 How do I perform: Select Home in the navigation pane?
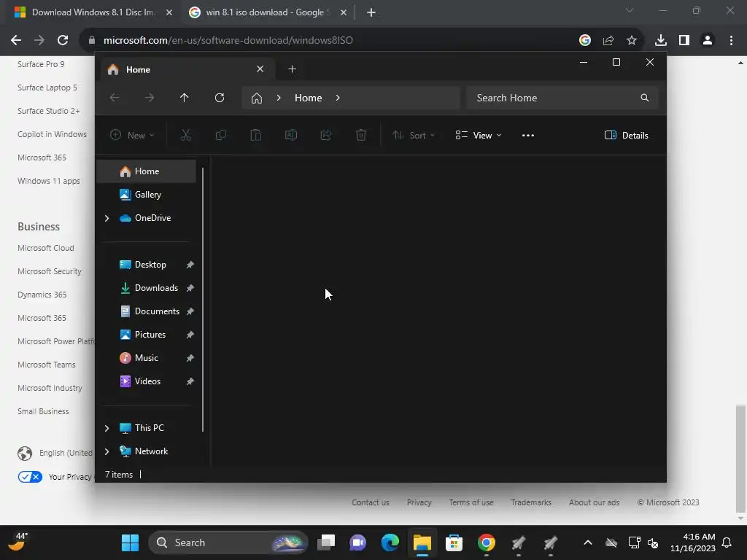pos(146,171)
